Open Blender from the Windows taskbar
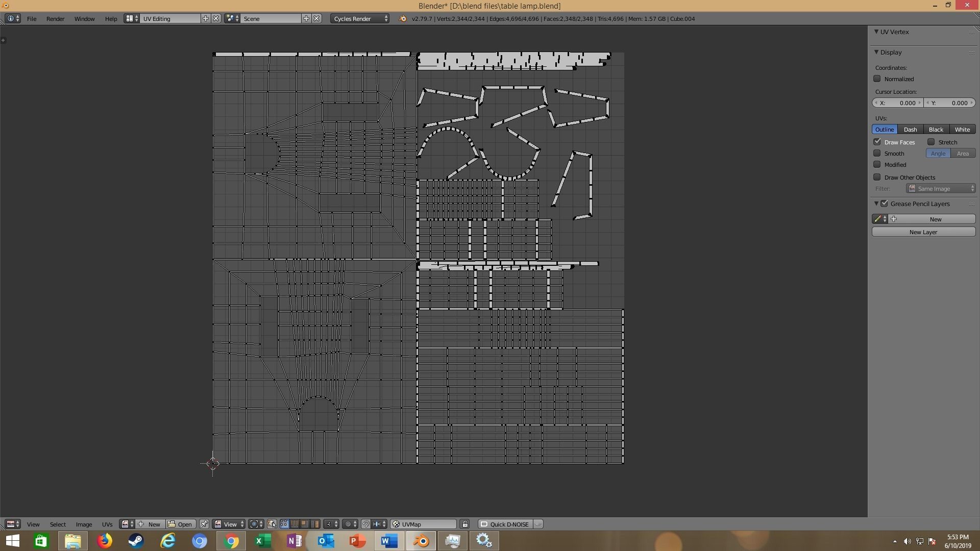Screen dimensions: 980x551 [x=421, y=541]
